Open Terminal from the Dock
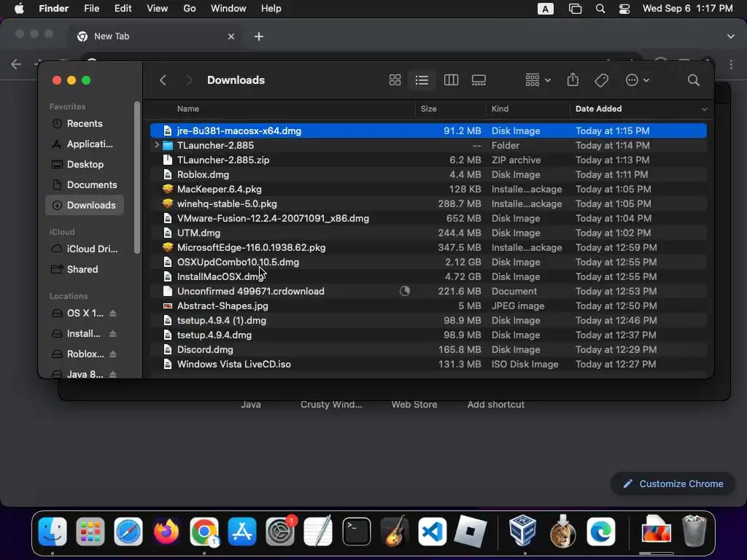The image size is (747, 560). (356, 532)
